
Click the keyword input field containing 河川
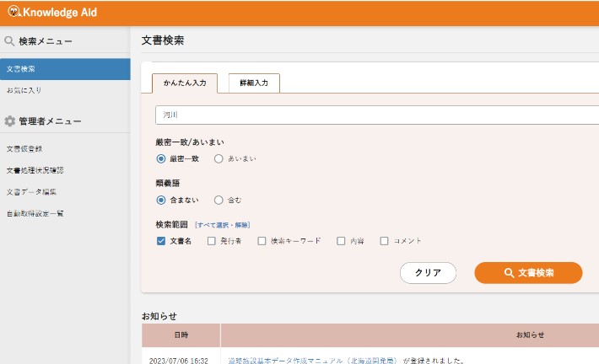pyautogui.click(x=377, y=115)
